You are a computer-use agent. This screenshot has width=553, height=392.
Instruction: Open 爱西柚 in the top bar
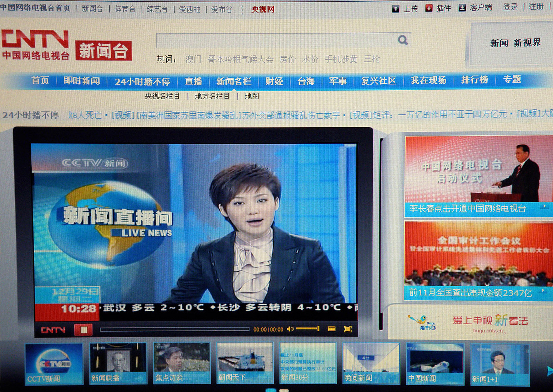click(x=190, y=9)
